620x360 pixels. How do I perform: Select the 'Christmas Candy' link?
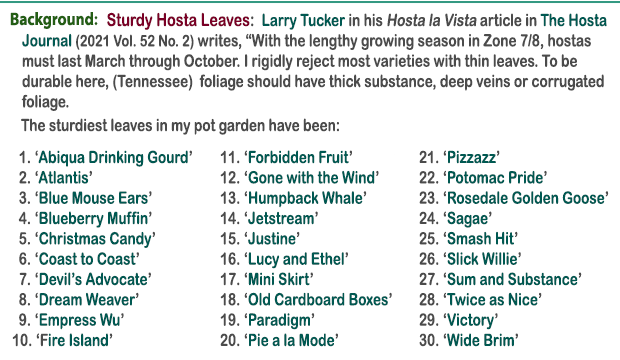pos(95,239)
